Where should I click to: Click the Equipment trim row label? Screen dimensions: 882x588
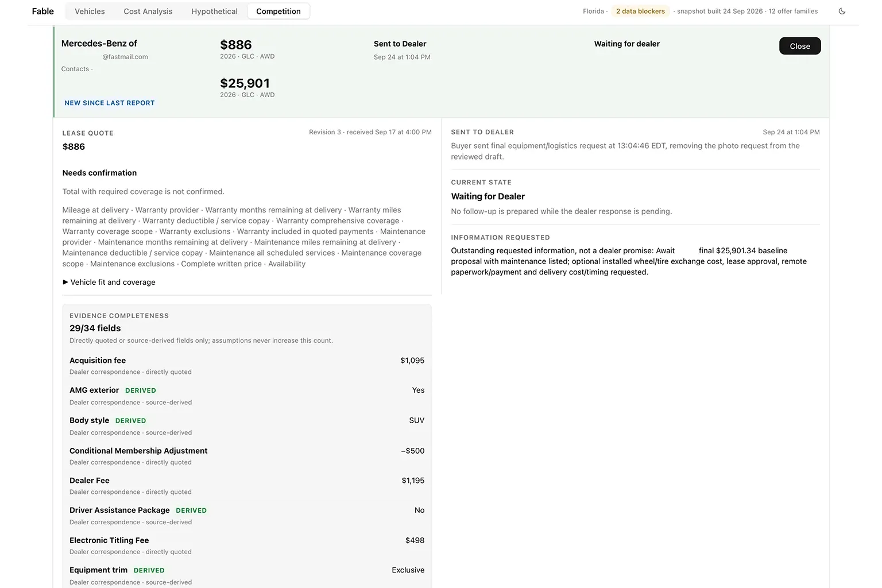(x=98, y=570)
